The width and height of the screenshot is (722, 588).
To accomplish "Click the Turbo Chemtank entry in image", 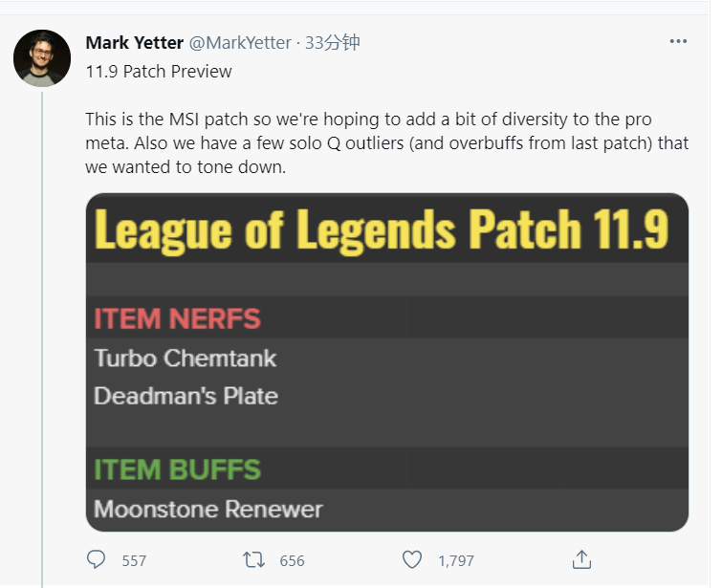I will [186, 359].
